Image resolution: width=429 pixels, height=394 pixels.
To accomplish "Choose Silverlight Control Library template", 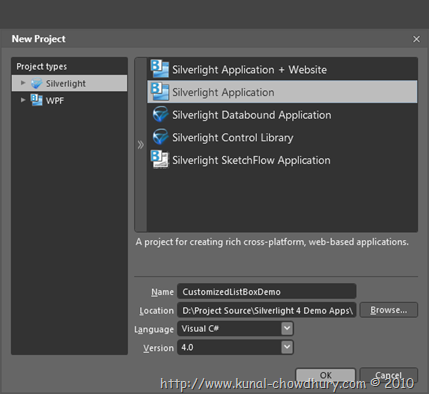I will pos(282,137).
